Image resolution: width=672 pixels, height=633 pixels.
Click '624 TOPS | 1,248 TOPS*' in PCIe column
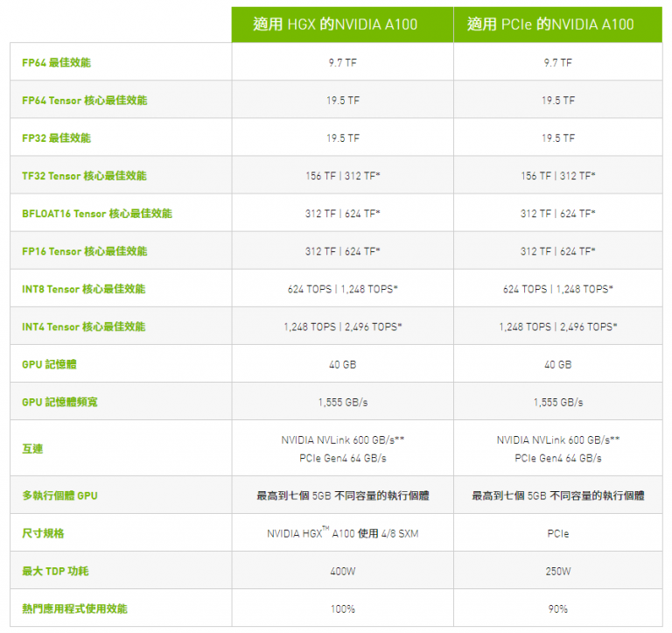558,289
